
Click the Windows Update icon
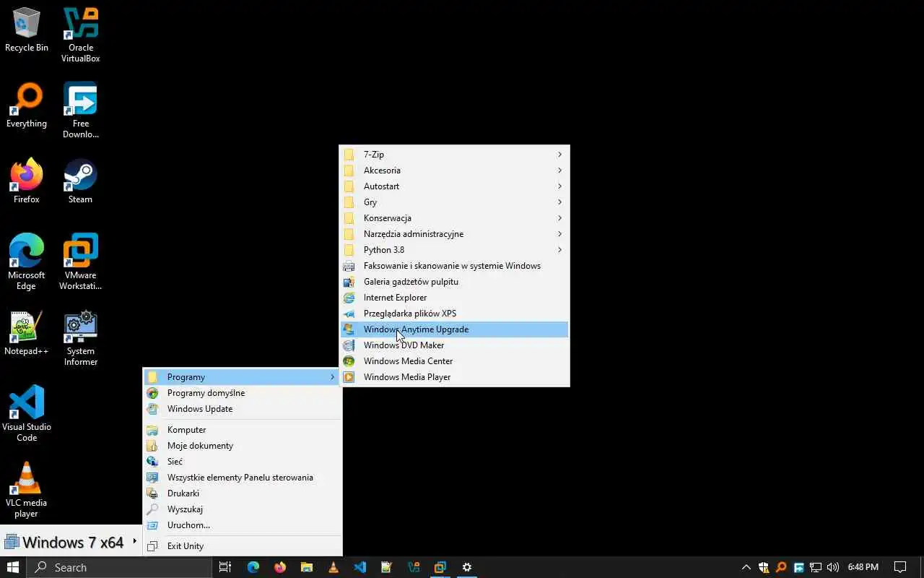tap(152, 409)
